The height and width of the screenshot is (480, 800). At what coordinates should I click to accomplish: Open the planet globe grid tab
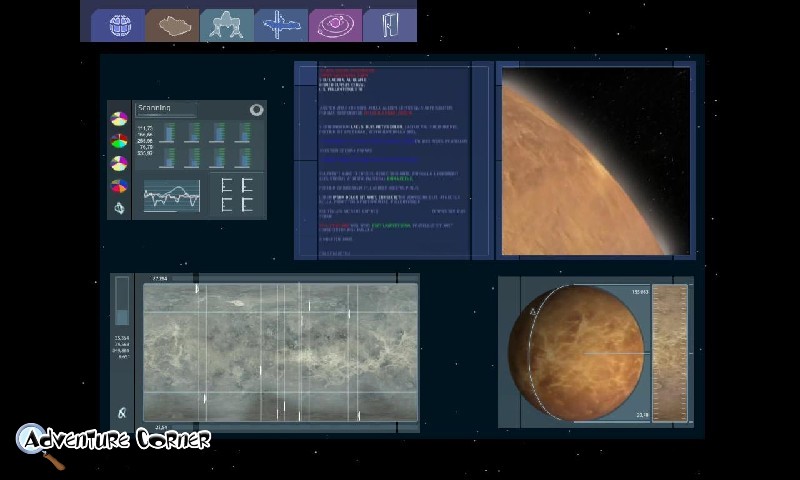coord(119,25)
